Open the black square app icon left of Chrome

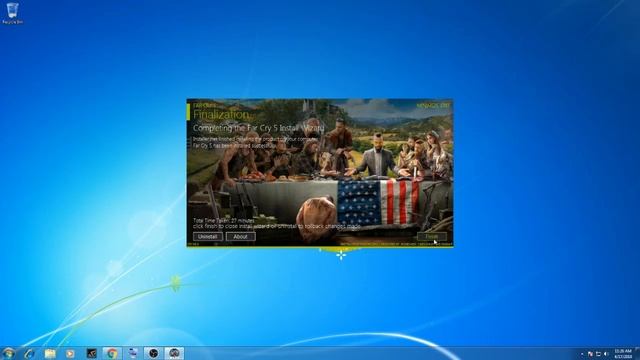91,353
